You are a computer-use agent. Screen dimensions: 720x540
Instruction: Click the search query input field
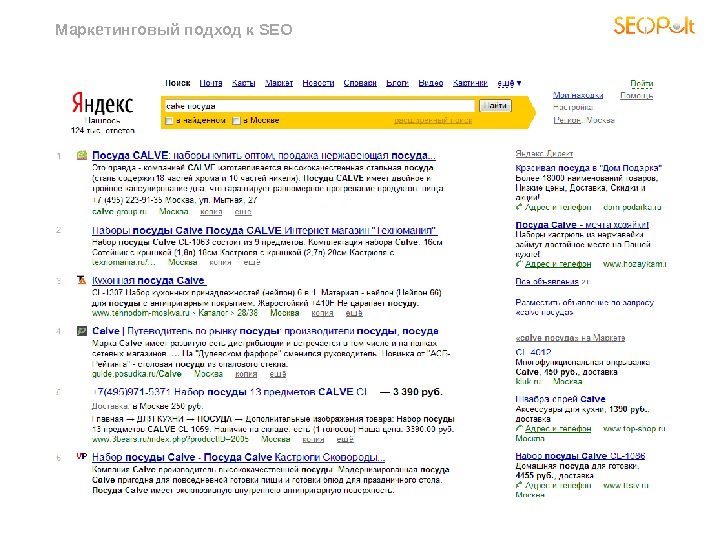point(319,106)
